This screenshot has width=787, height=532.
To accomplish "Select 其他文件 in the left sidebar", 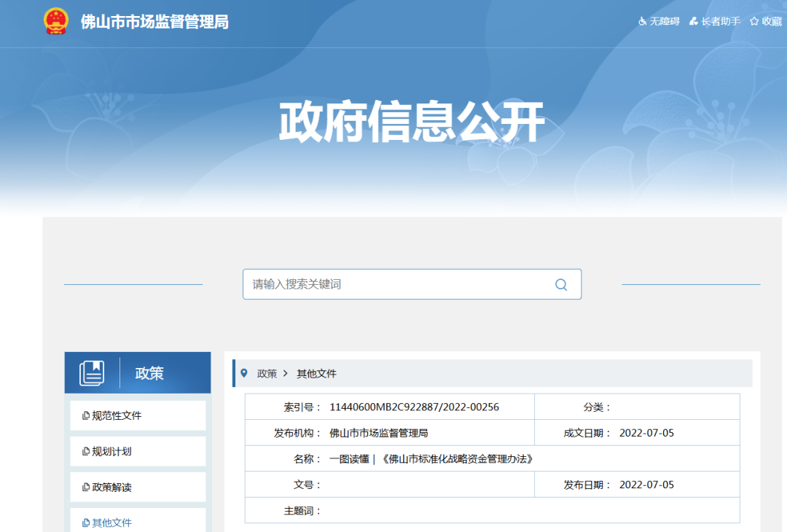I will point(111,523).
